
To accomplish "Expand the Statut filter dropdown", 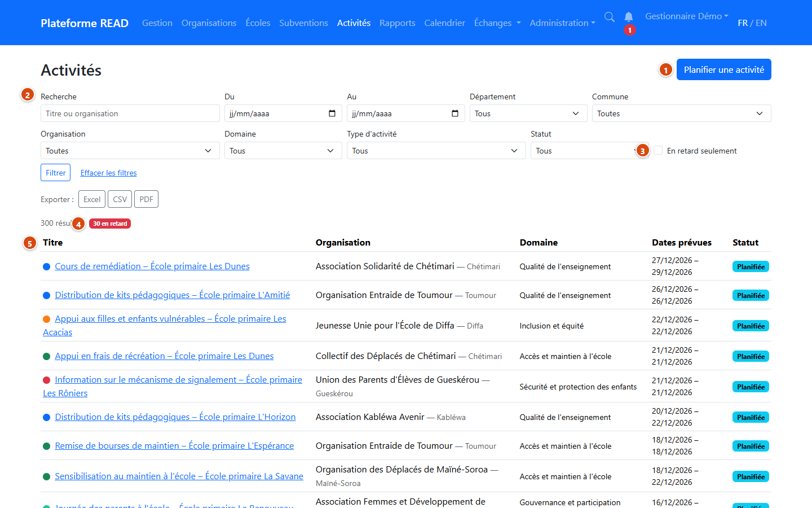I will (589, 151).
